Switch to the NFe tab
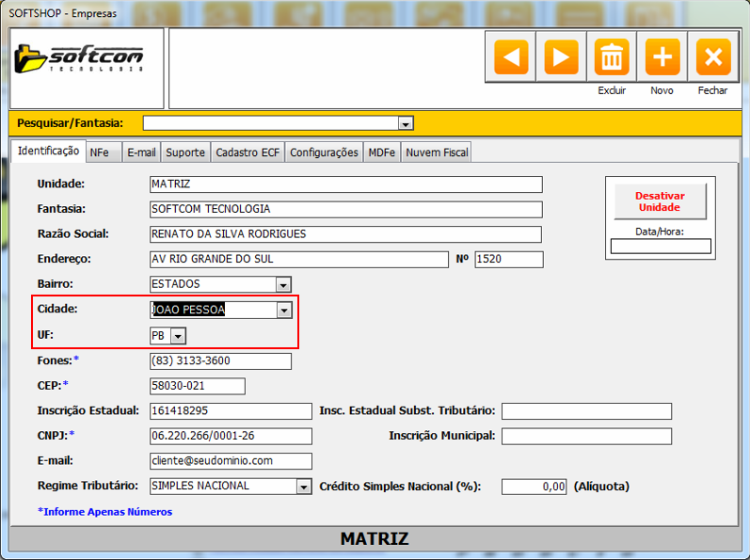750x560 pixels. [x=100, y=152]
